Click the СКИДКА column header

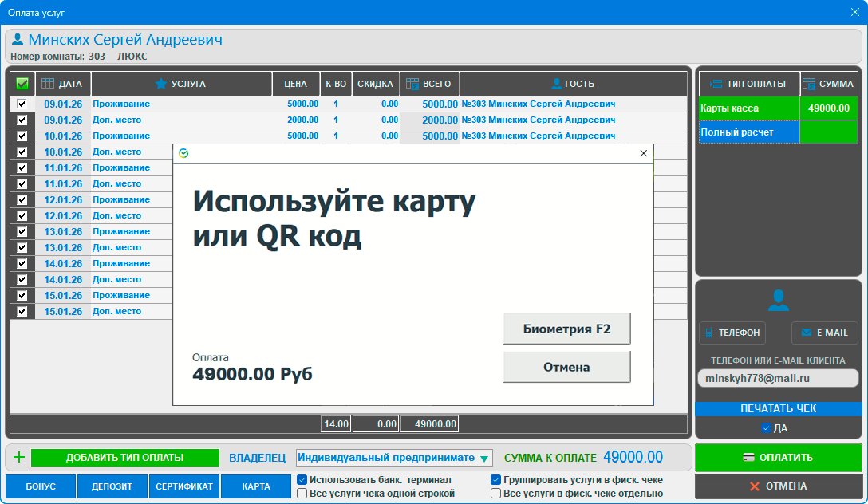(375, 84)
